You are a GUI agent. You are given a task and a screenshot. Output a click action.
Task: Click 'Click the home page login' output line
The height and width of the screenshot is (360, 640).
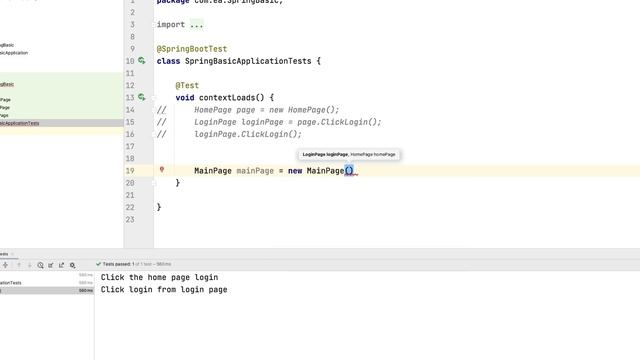click(159, 277)
